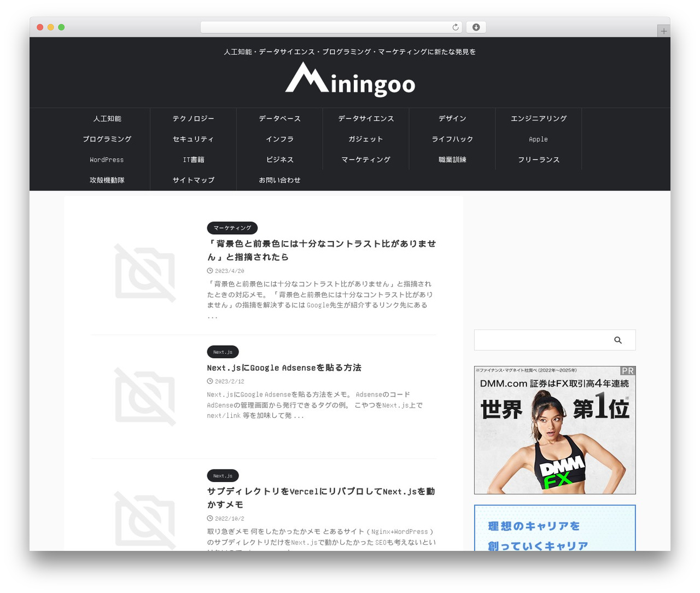
Task: Open the Miningoo site logo
Action: click(x=350, y=80)
